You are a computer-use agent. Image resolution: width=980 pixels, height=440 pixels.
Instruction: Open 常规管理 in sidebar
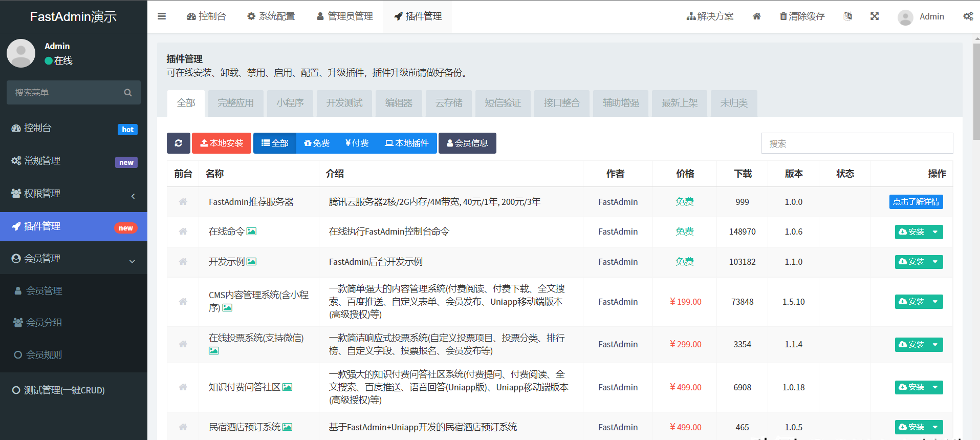(x=74, y=161)
